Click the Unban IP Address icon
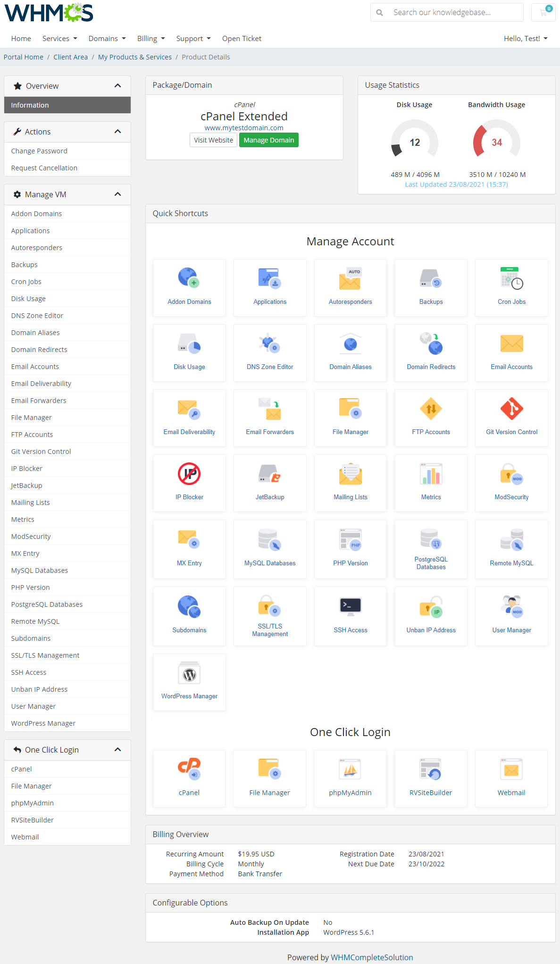This screenshot has height=964, width=560. (x=431, y=606)
